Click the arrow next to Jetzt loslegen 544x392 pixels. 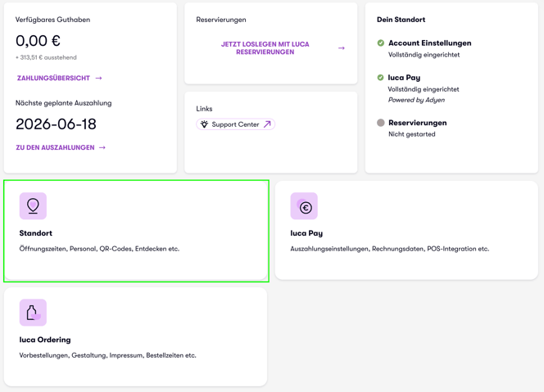coord(342,48)
